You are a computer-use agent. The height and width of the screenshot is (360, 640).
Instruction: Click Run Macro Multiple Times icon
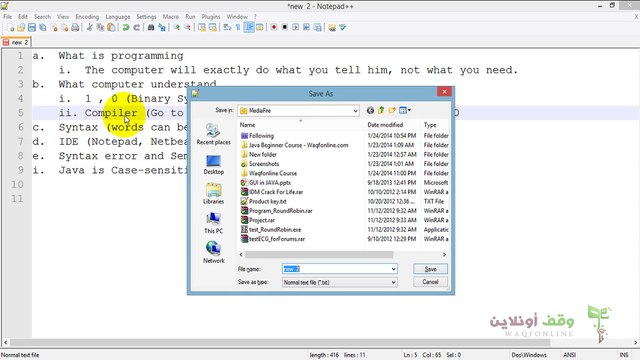click(x=306, y=28)
